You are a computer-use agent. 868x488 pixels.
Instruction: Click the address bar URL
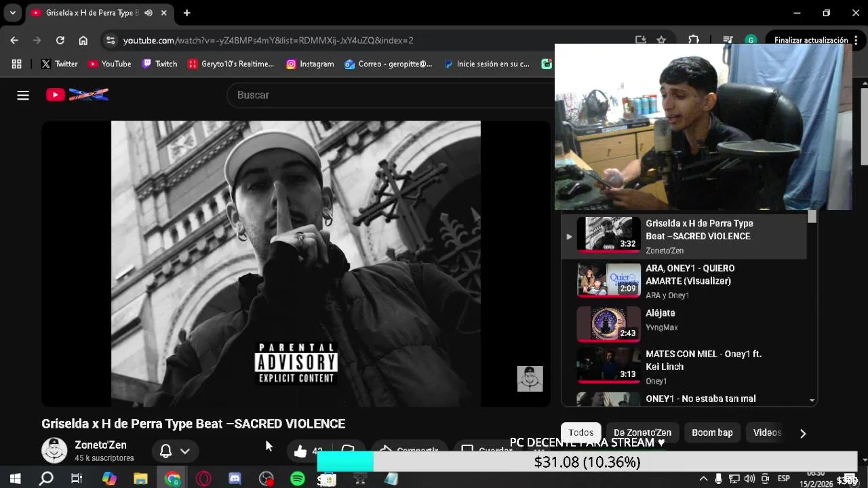[268, 40]
